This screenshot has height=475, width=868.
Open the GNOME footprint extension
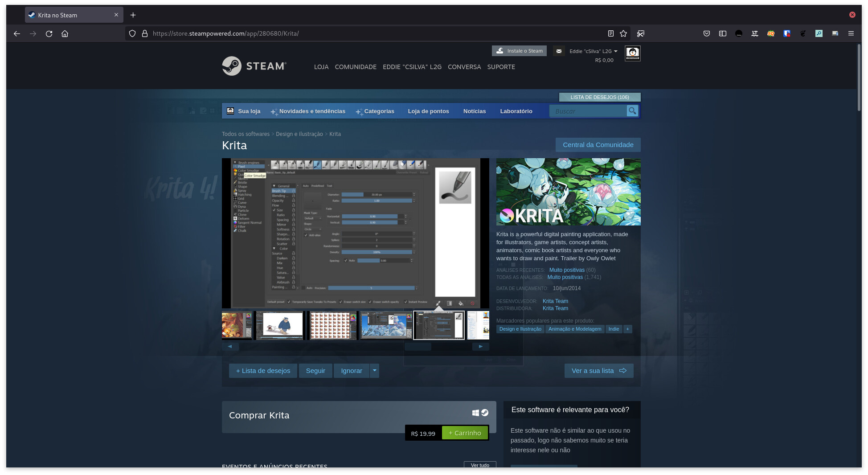point(803,33)
